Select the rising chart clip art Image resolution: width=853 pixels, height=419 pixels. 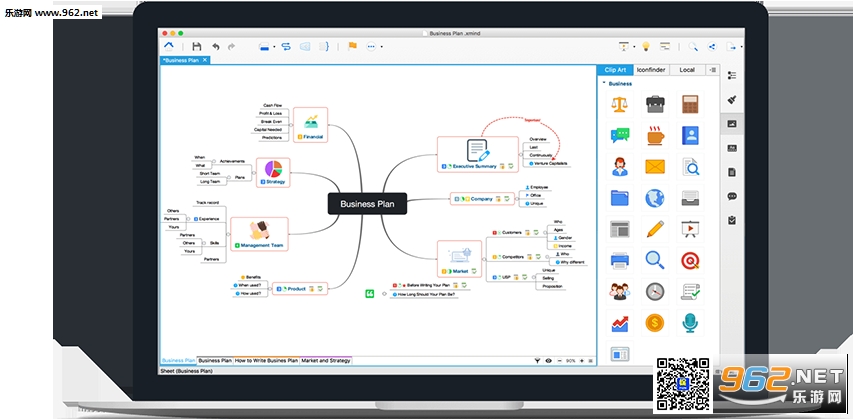(x=619, y=323)
